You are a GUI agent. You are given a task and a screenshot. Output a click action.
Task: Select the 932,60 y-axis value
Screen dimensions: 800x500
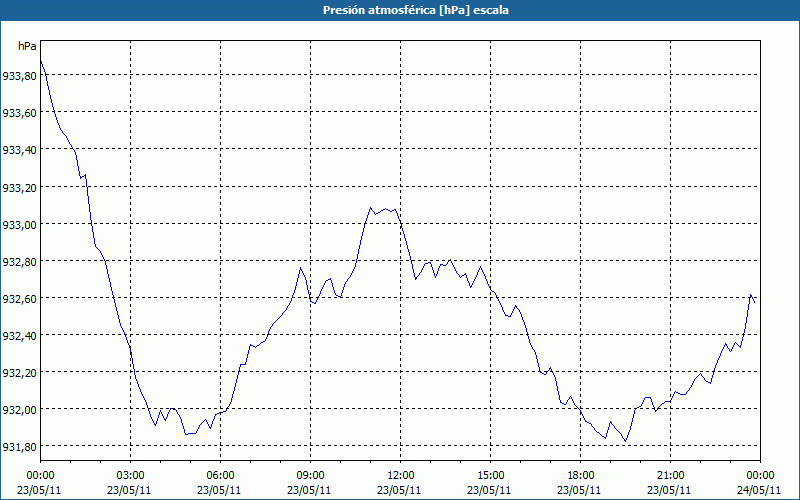(x=19, y=298)
